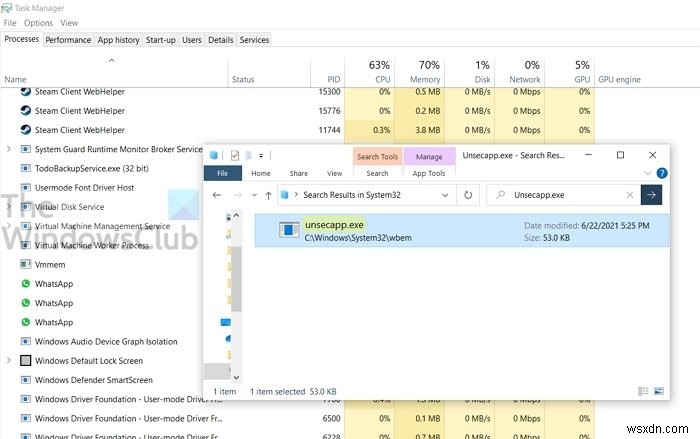Sort processes by Status column
700x439 pixels.
tap(243, 79)
